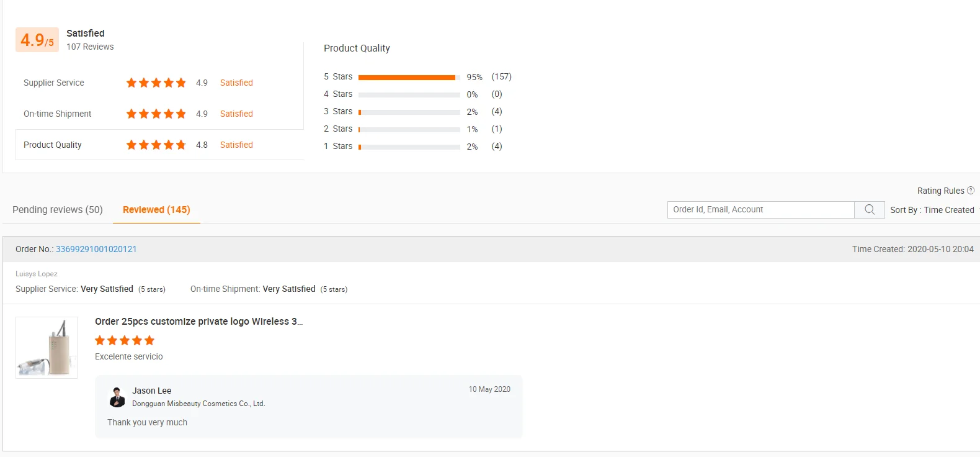Select the Reviewed (145) tab

click(x=156, y=210)
